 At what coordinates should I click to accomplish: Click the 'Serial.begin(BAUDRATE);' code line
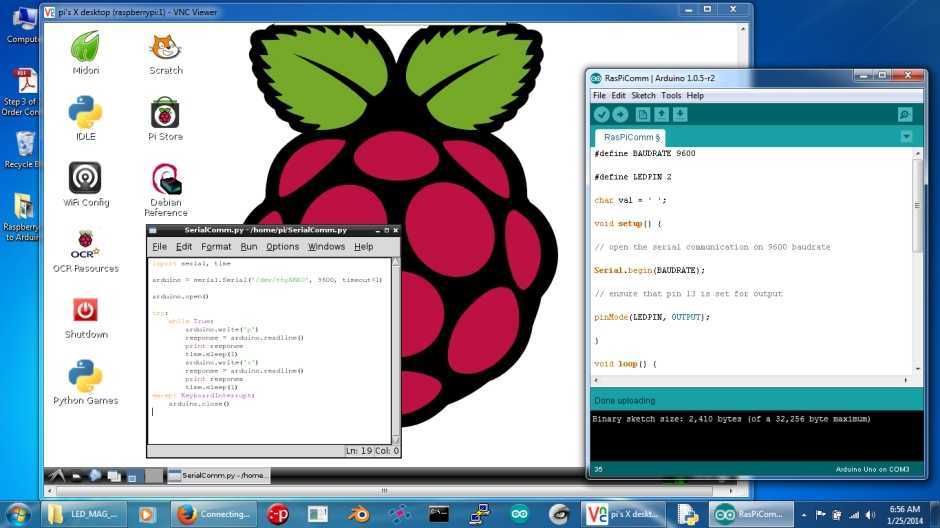point(650,270)
